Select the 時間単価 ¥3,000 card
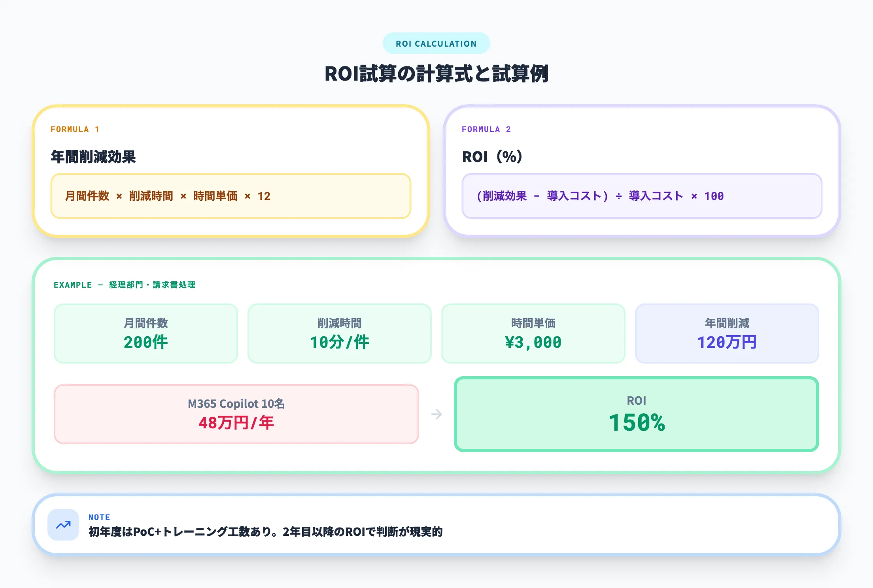The height and width of the screenshot is (588, 873). point(533,333)
